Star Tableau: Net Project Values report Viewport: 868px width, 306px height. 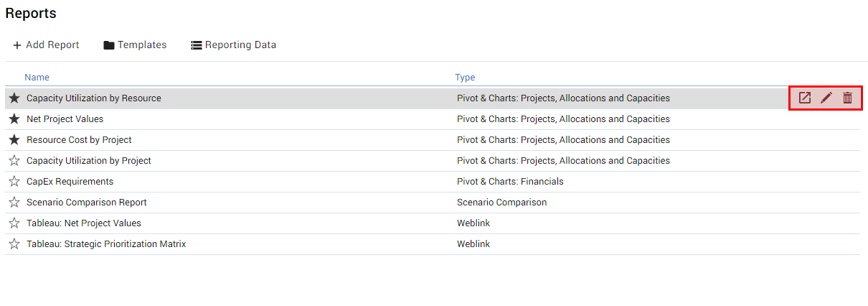(14, 223)
